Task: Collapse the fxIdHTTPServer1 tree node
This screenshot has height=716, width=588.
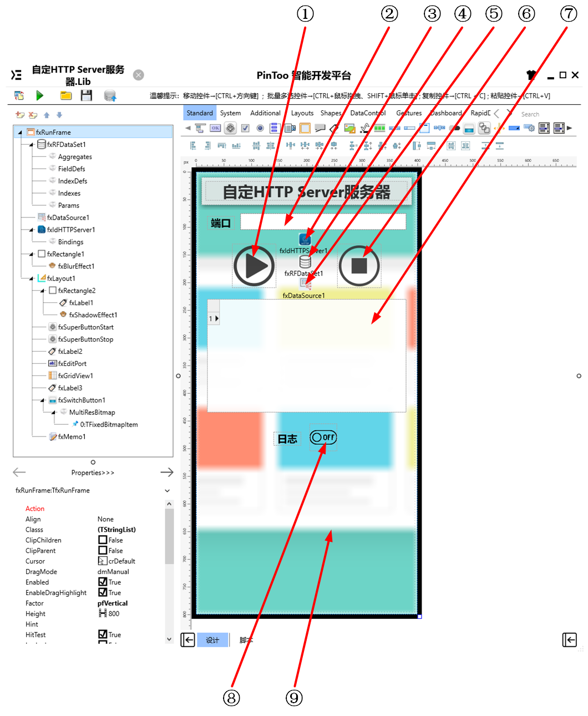Action: pyautogui.click(x=31, y=230)
